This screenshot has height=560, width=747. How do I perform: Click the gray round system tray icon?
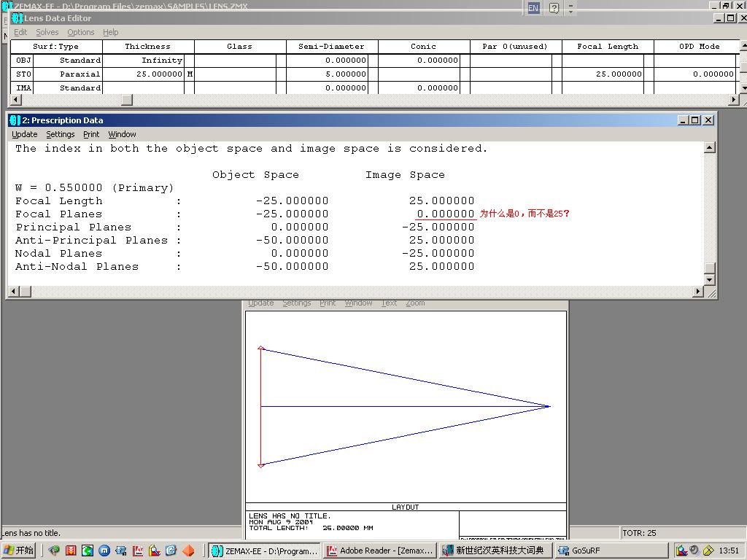(694, 550)
